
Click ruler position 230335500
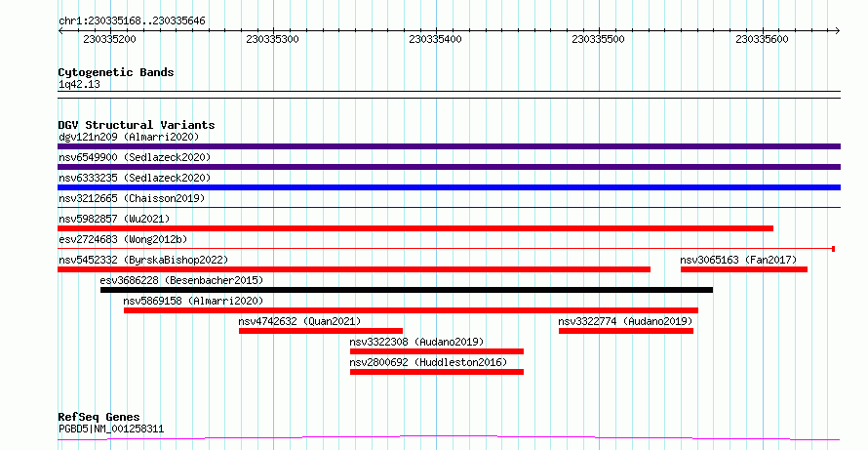click(x=598, y=39)
